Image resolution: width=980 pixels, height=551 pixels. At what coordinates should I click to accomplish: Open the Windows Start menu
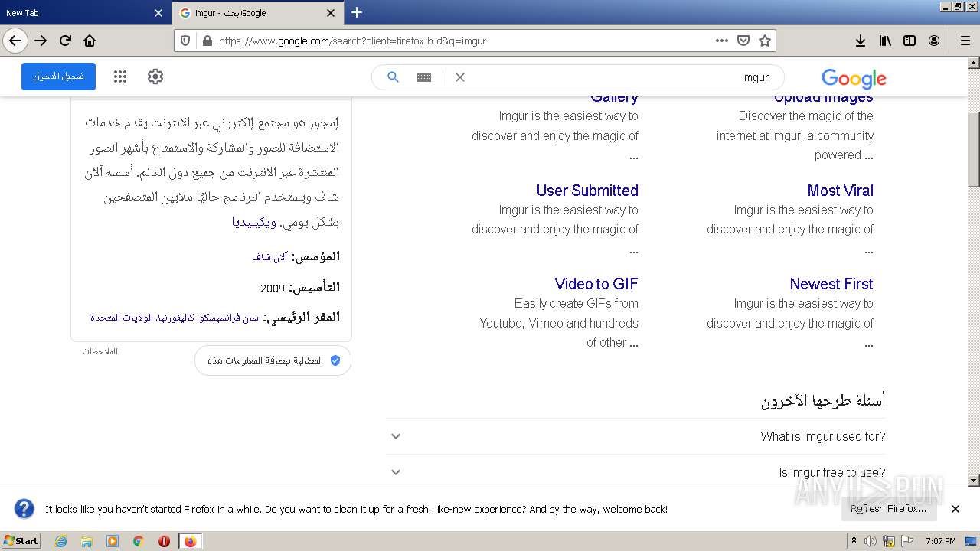point(21,540)
